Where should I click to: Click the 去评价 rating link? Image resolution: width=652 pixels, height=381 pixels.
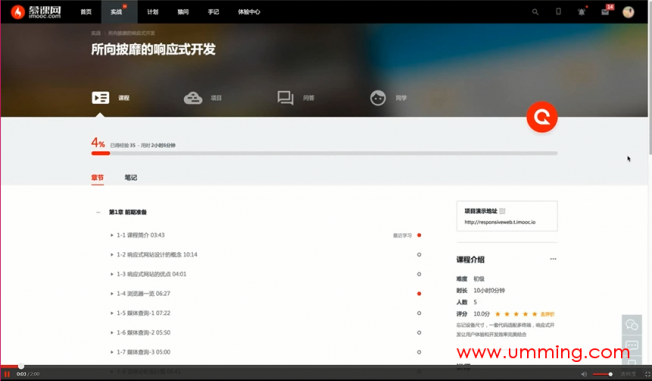tap(547, 314)
